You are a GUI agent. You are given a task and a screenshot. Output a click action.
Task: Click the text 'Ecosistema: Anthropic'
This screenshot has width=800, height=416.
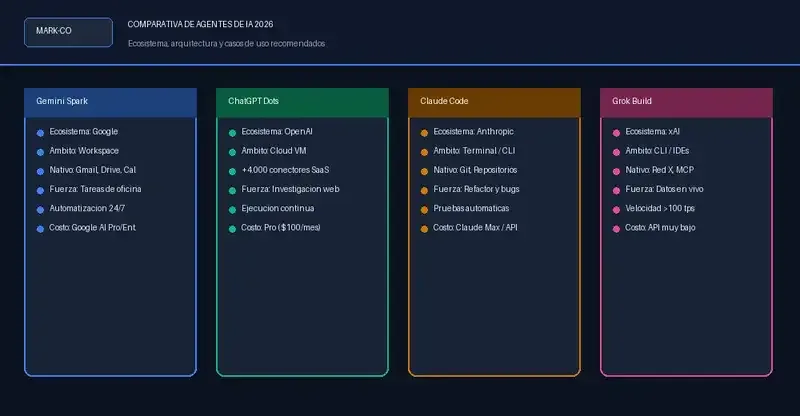[x=473, y=132]
